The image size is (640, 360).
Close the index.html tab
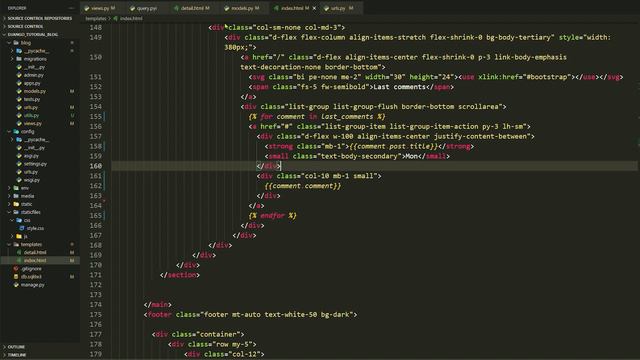(314, 8)
